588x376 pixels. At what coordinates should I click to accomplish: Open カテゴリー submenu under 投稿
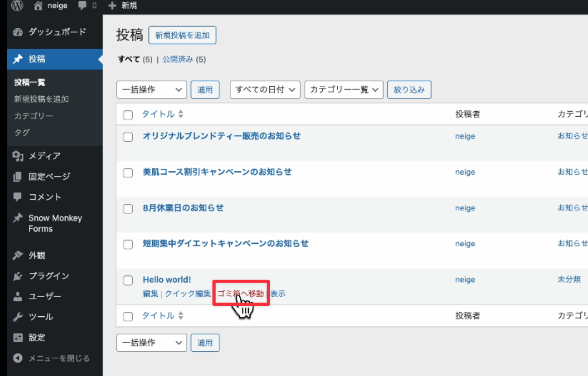pos(33,116)
